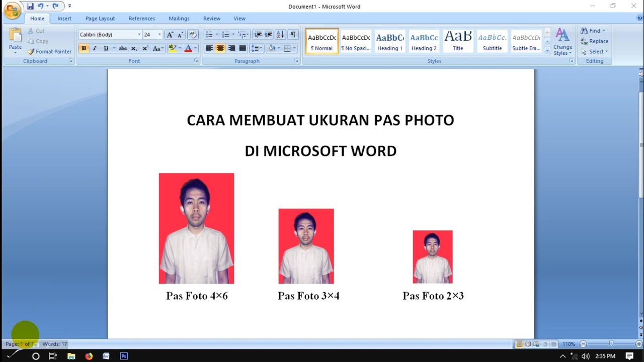Viewport: 644px width, 362px height.
Task: Click the Format Painter tool
Action: coord(49,51)
